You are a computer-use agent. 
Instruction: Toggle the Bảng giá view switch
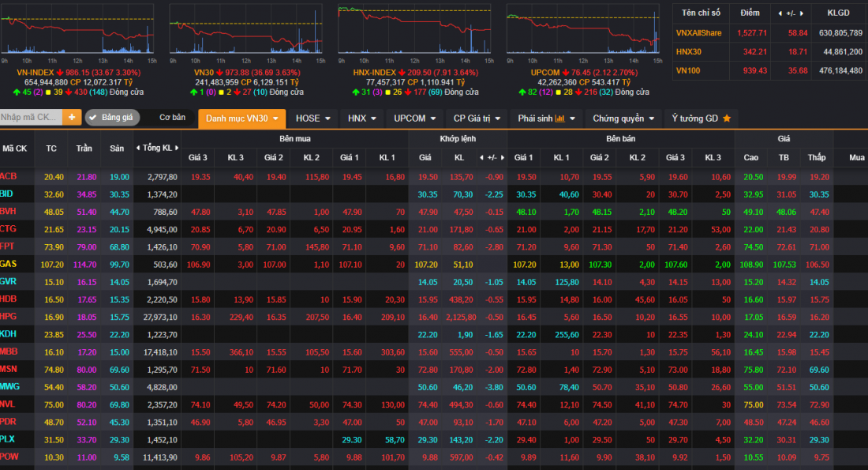(112, 118)
